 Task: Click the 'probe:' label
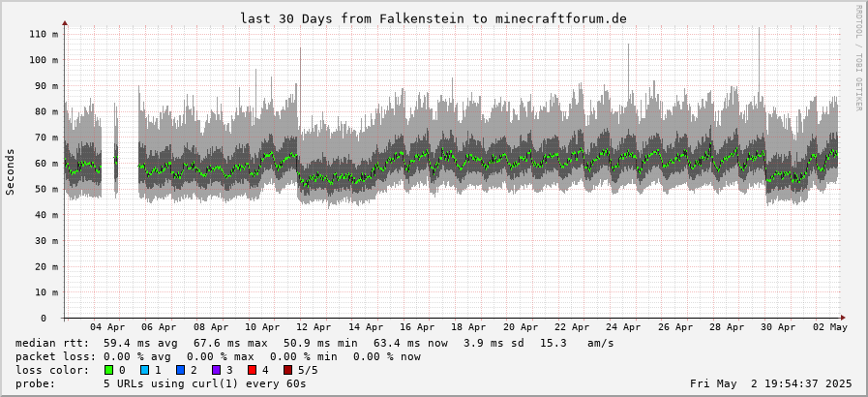point(35,383)
